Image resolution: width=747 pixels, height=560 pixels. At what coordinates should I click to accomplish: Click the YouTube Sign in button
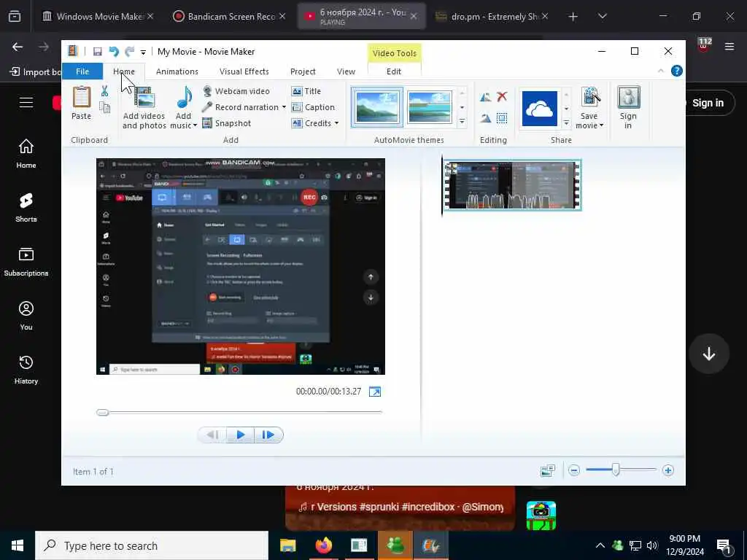708,103
